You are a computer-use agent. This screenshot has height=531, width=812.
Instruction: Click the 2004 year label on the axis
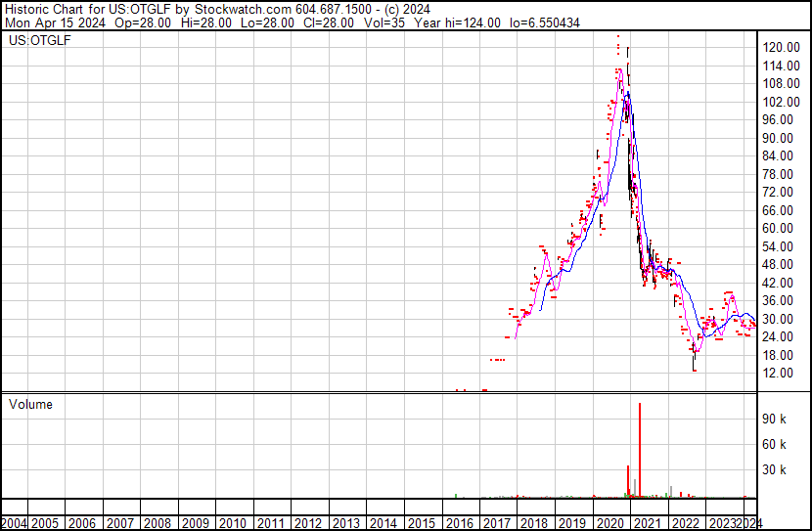coord(14,523)
